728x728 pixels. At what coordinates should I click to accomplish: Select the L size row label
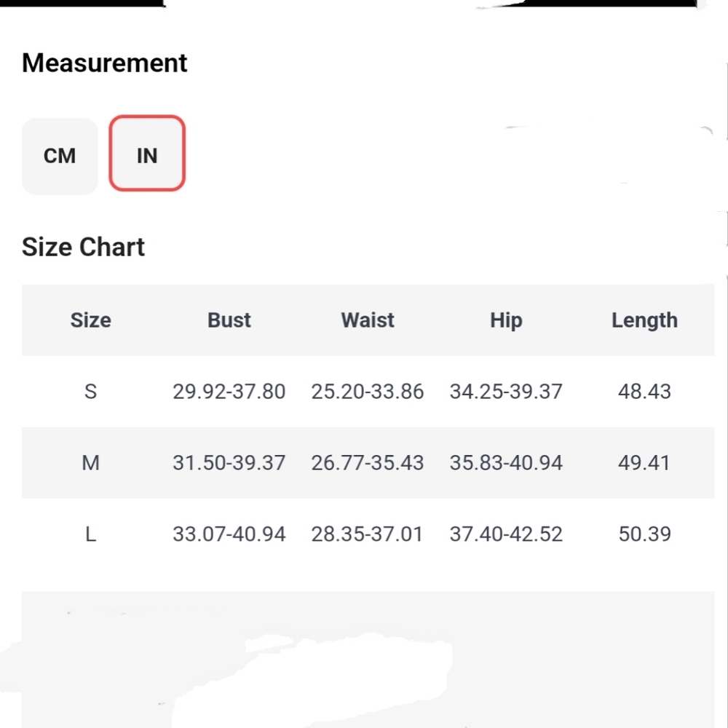90,534
